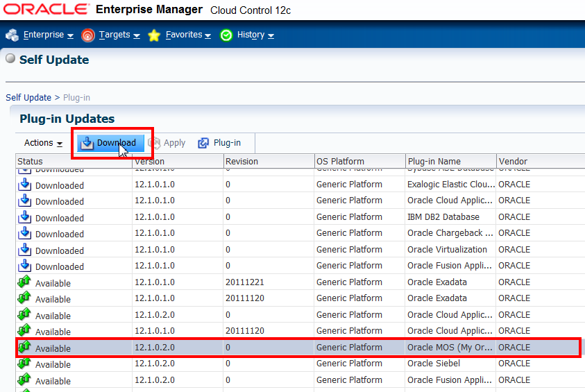Expand the Actions dropdown
The height and width of the screenshot is (392, 585).
pyautogui.click(x=43, y=143)
